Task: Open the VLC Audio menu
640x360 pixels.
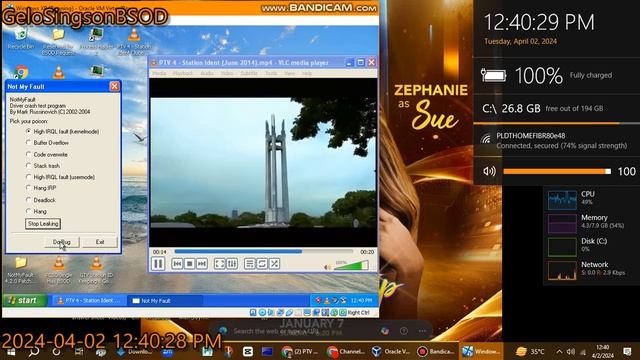Action: 207,73
